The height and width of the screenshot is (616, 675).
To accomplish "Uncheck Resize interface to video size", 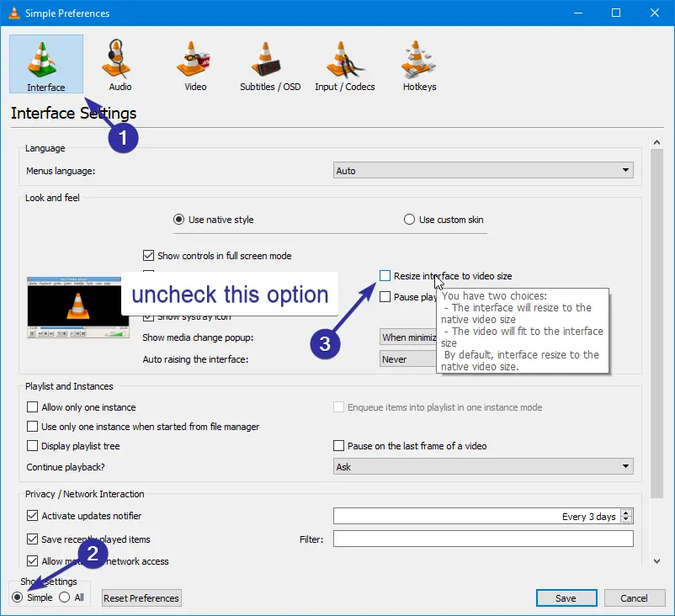I will point(385,275).
